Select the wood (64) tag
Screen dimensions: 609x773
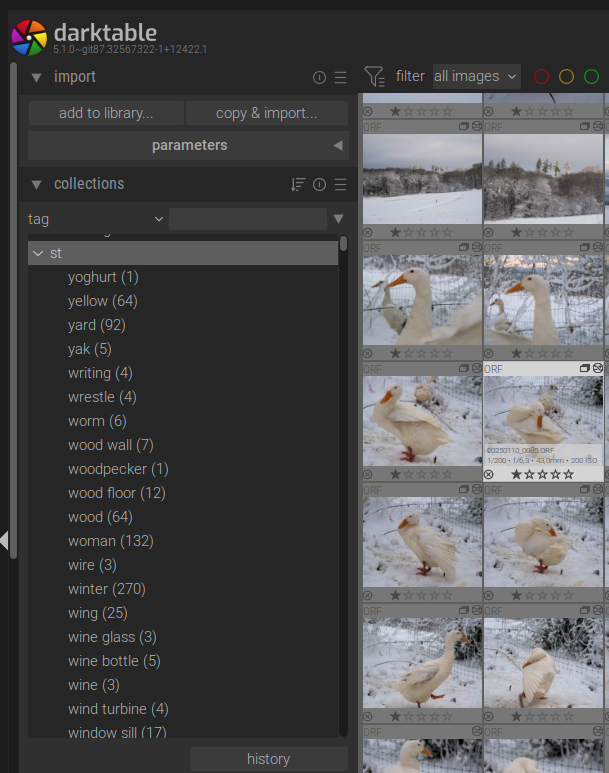pos(100,517)
